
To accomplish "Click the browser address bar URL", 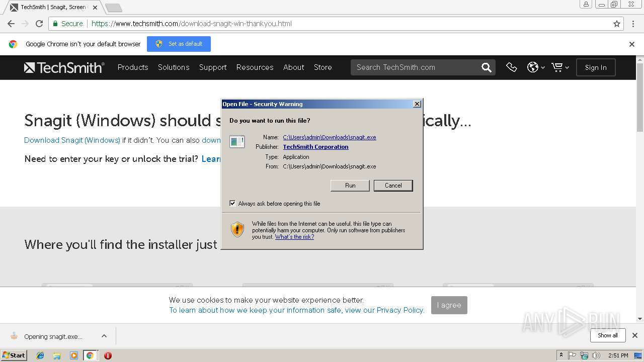I will tap(192, 24).
